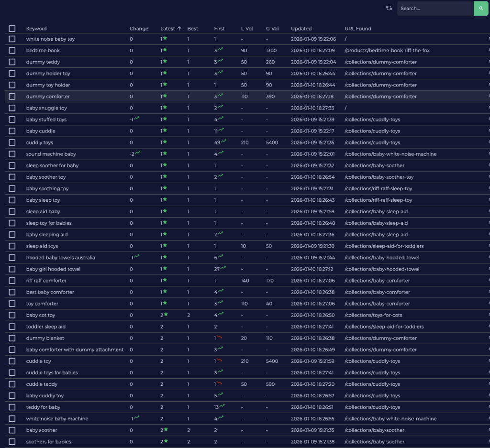Click the up-trend arrow for baby girl hooded towel
This screenshot has width=490, height=448.
pos(223,268)
